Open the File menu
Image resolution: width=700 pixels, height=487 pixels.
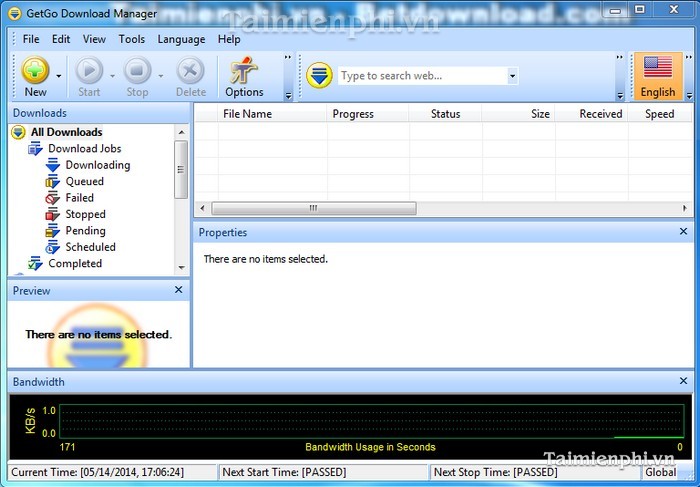(x=31, y=39)
